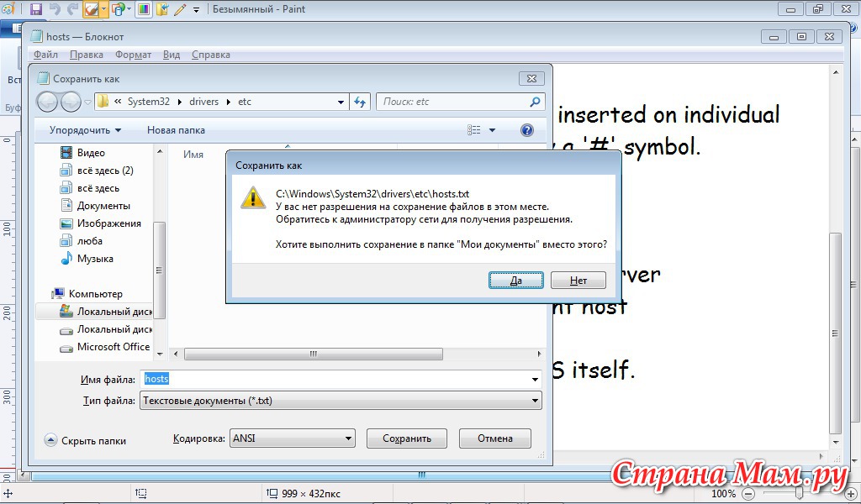Click the search magnifier icon

[x=535, y=102]
